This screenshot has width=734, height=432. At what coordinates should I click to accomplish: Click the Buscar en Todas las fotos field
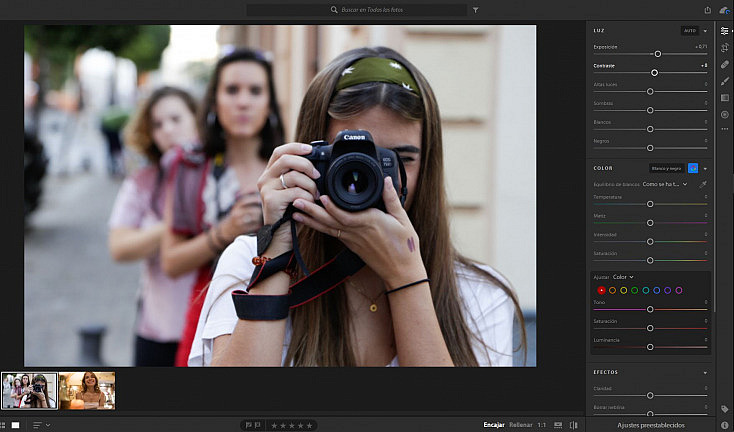[357, 10]
